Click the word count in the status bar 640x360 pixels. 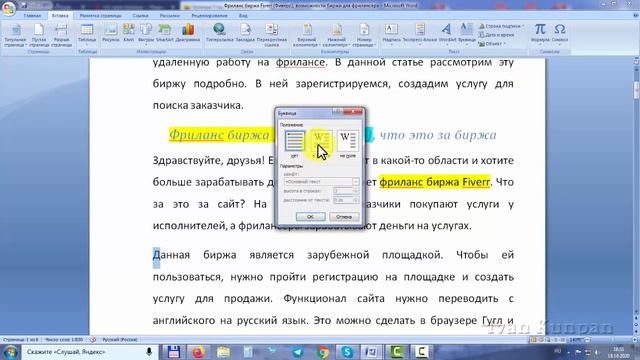[64, 340]
